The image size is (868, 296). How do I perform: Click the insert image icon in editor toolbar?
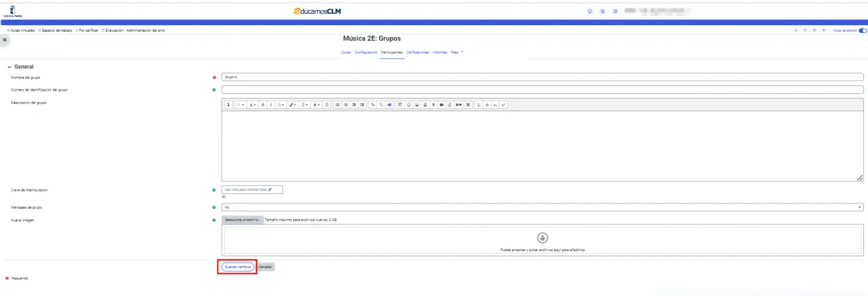coord(417,105)
